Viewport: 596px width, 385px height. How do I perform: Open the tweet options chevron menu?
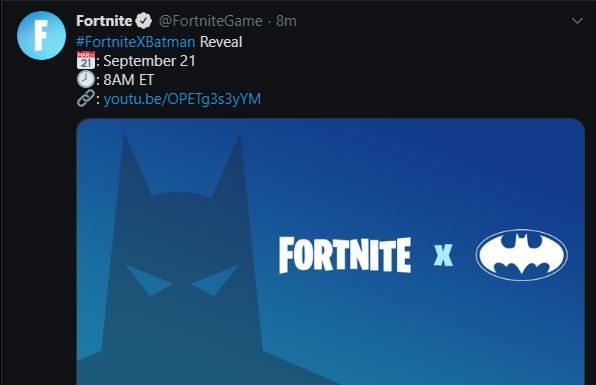tap(577, 21)
